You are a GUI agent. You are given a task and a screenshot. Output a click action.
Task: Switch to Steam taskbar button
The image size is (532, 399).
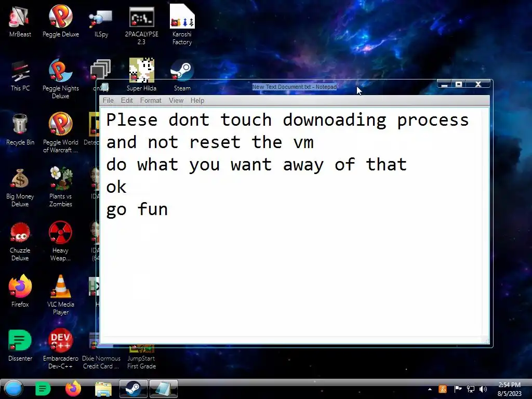[x=134, y=389]
